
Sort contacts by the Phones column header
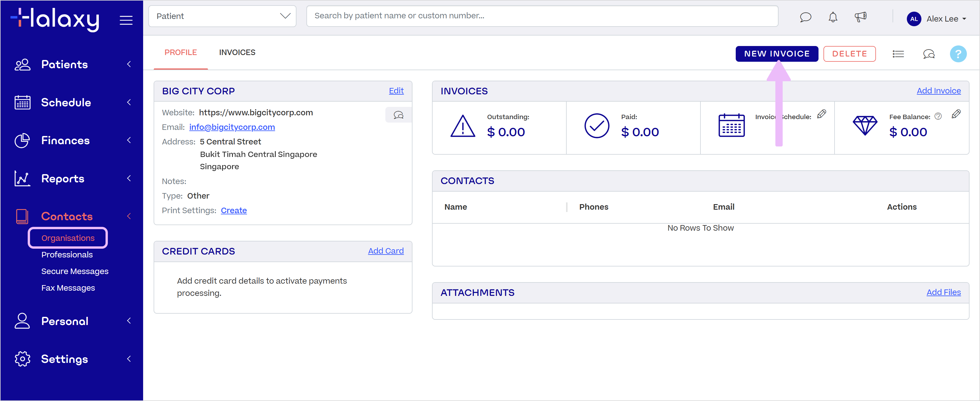click(x=593, y=207)
